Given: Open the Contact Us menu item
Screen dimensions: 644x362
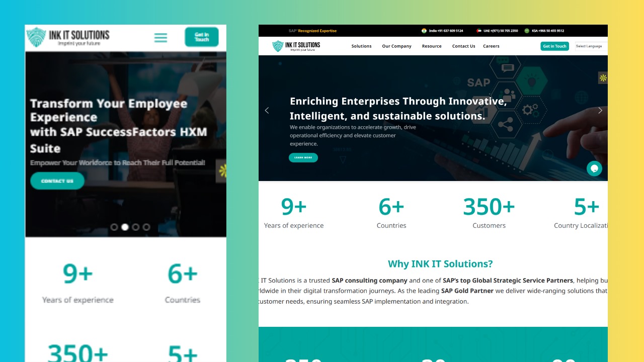Looking at the screenshot, I should [463, 46].
